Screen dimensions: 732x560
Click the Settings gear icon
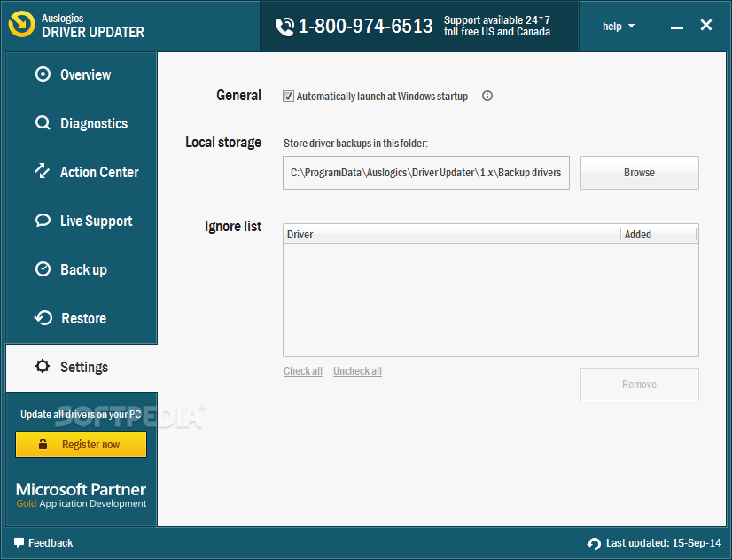(x=43, y=366)
